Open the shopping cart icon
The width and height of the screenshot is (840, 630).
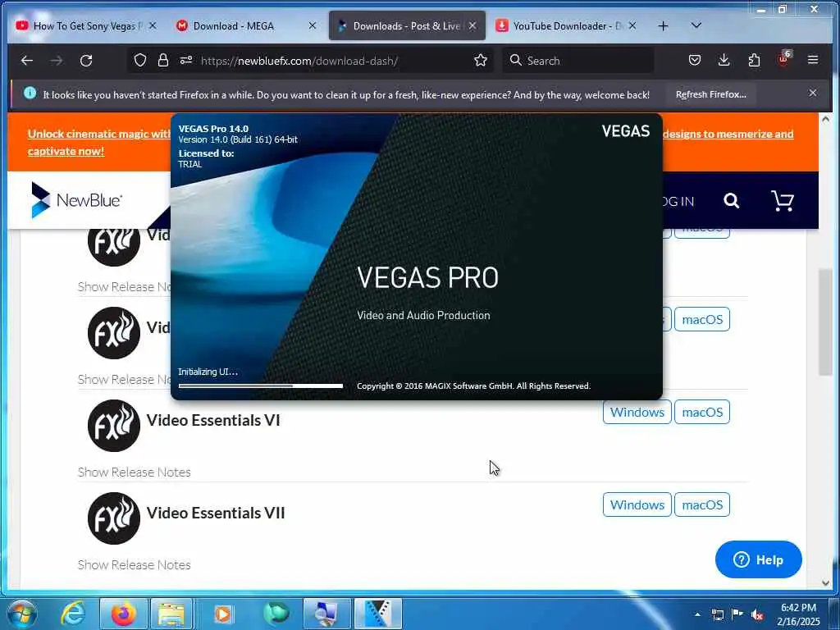(782, 201)
